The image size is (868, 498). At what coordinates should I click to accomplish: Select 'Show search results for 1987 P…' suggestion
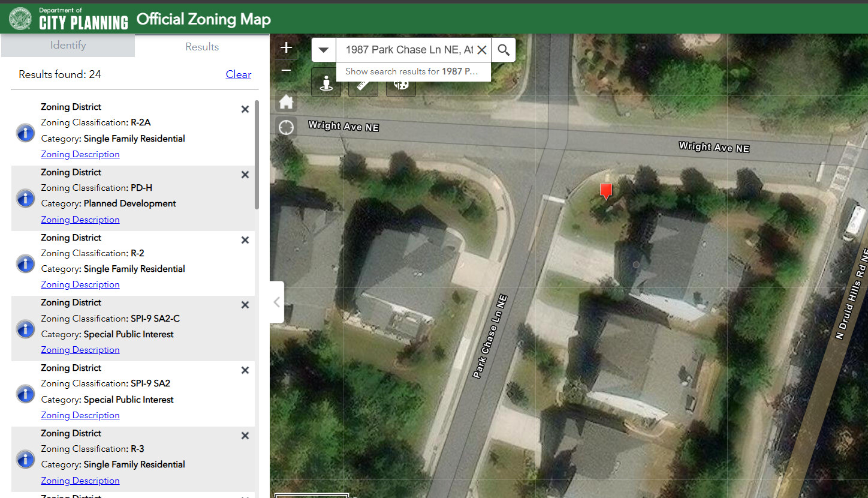tap(413, 71)
